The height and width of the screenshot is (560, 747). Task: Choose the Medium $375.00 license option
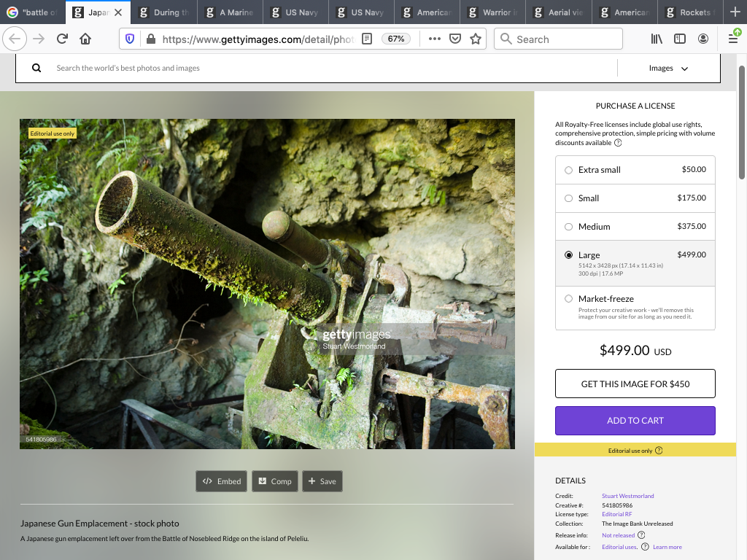click(x=569, y=227)
